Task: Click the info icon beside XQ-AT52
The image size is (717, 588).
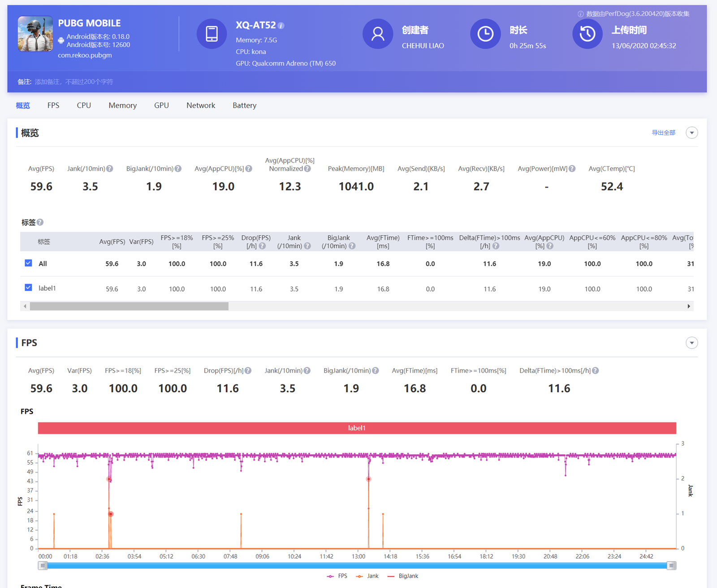Action: (x=281, y=26)
